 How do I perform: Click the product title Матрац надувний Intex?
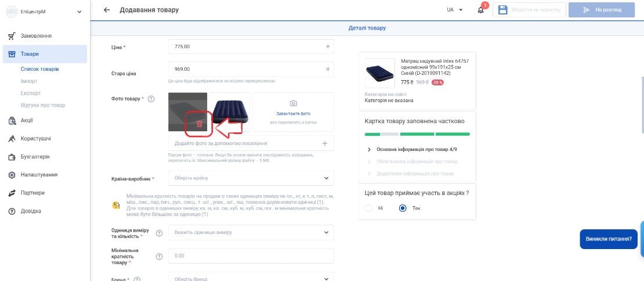click(435, 67)
